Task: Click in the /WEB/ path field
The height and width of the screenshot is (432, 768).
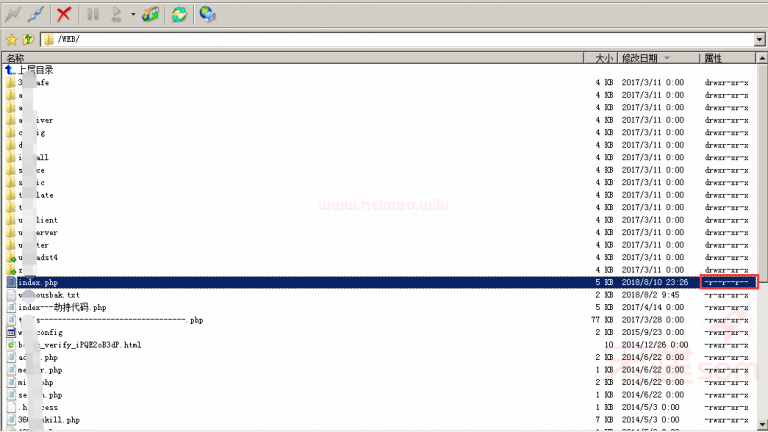Action: [400, 40]
